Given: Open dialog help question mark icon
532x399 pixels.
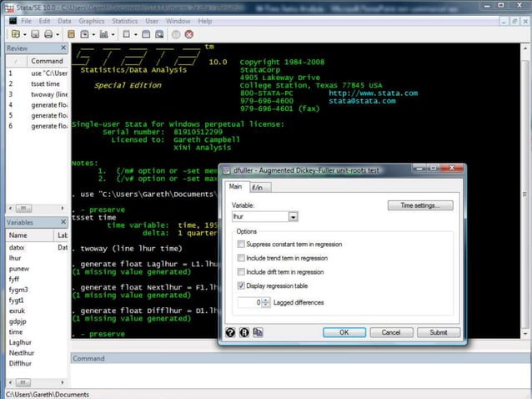Looking at the screenshot, I should coord(231,332).
